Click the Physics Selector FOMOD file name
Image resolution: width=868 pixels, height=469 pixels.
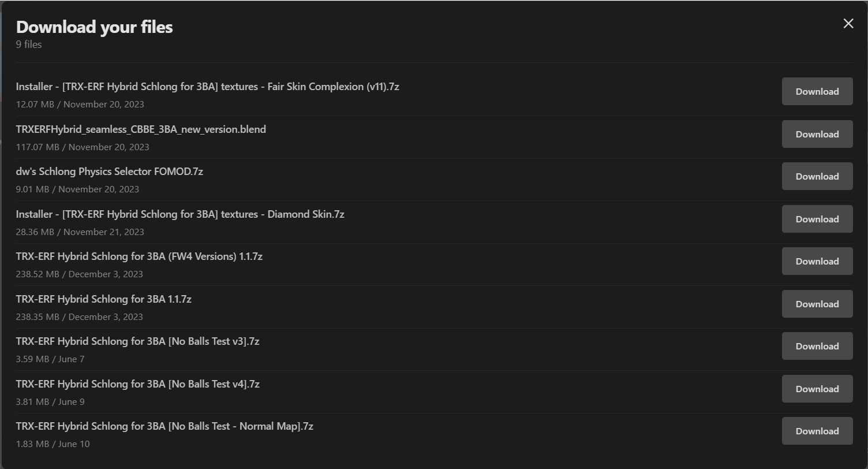pyautogui.click(x=110, y=172)
